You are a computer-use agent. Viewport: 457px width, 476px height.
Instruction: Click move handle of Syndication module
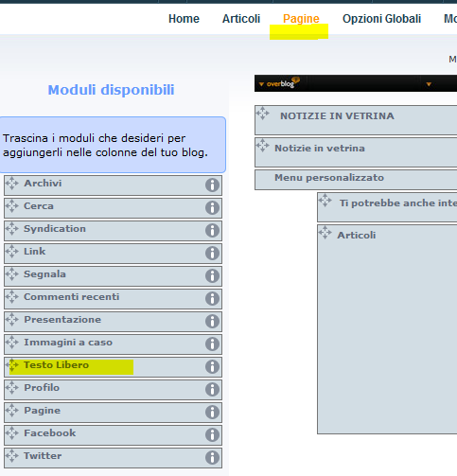pos(12,229)
